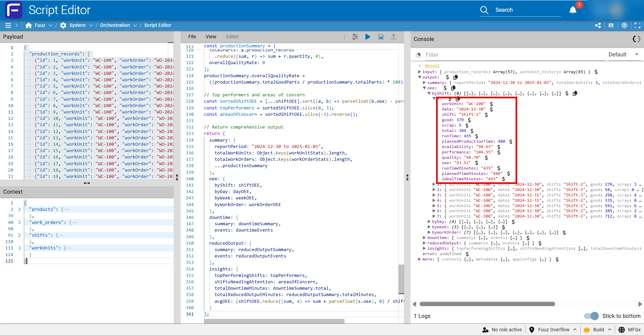This screenshot has height=335, width=644.
Task: Click the Script Editor breadcrumb link
Action: point(158,25)
